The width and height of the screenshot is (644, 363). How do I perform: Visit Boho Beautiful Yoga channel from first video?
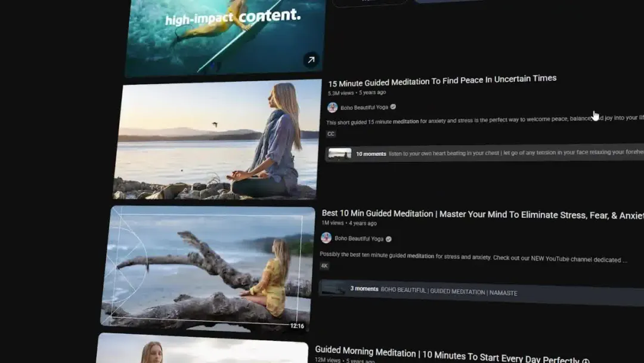pos(363,108)
